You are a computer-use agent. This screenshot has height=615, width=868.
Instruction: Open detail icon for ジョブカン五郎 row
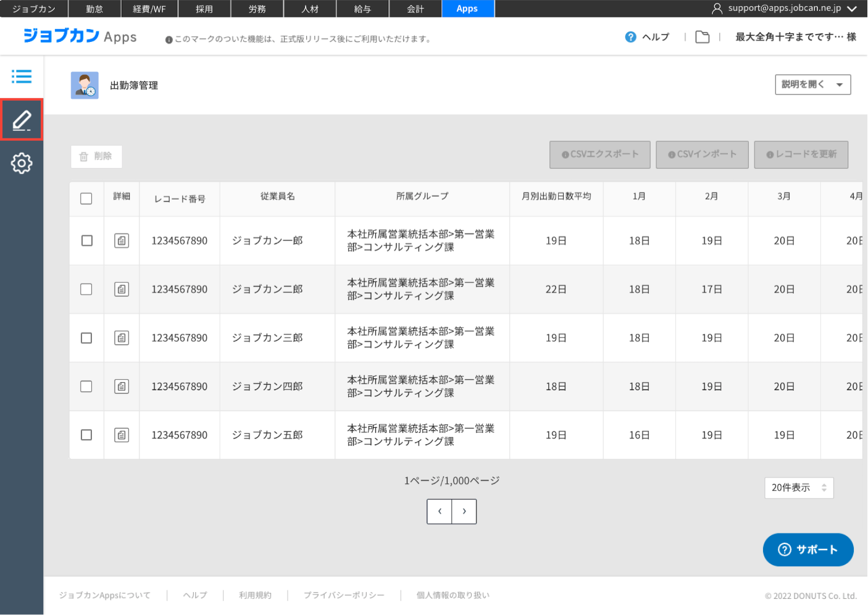coord(122,435)
